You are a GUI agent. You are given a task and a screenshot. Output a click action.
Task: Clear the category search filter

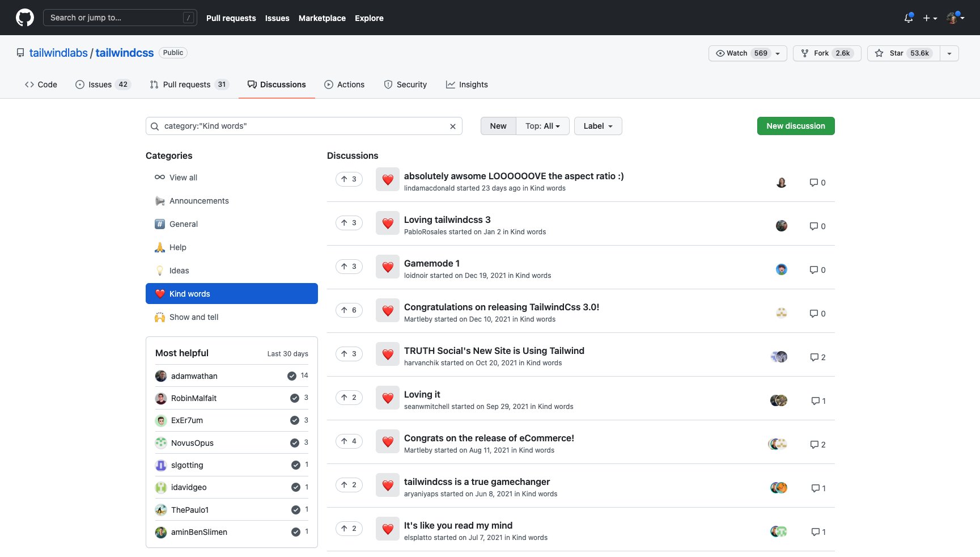453,126
